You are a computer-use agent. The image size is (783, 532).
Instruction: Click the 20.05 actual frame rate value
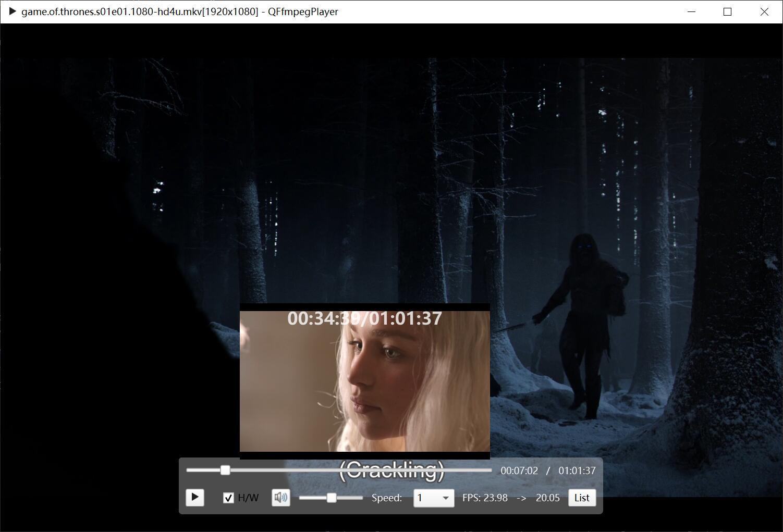point(548,498)
